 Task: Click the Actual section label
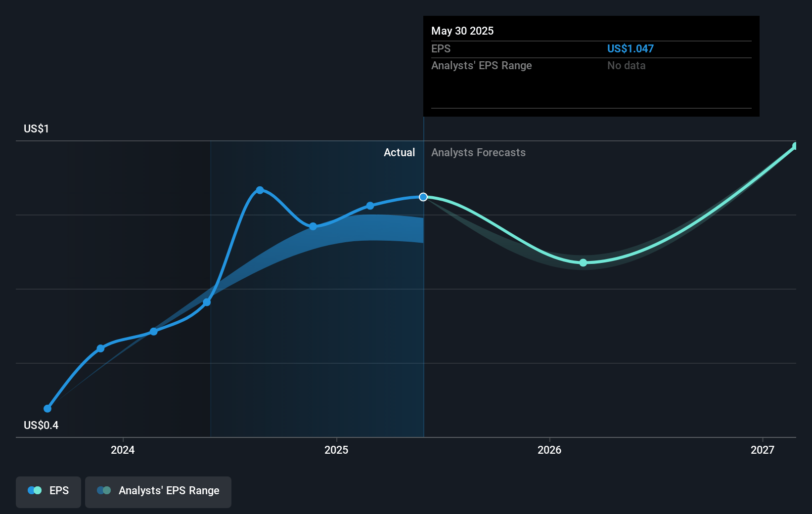click(x=399, y=152)
